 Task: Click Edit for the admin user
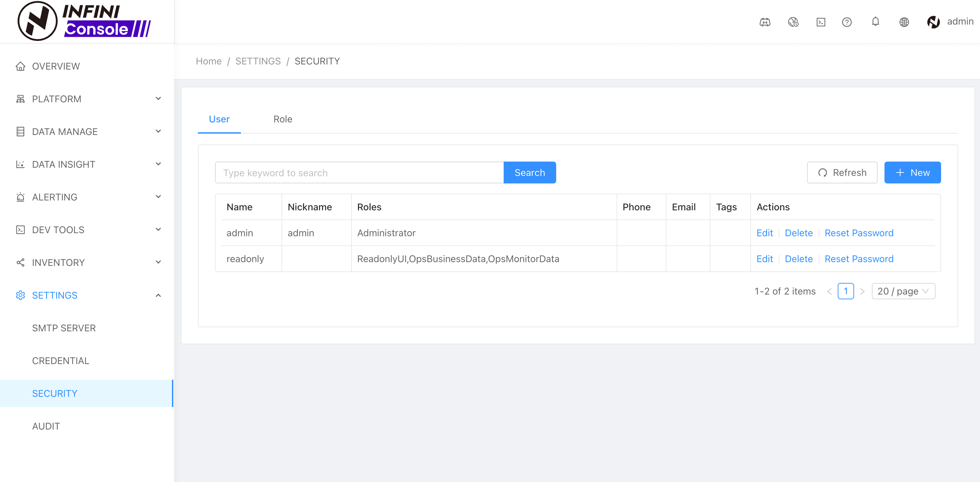(x=764, y=233)
